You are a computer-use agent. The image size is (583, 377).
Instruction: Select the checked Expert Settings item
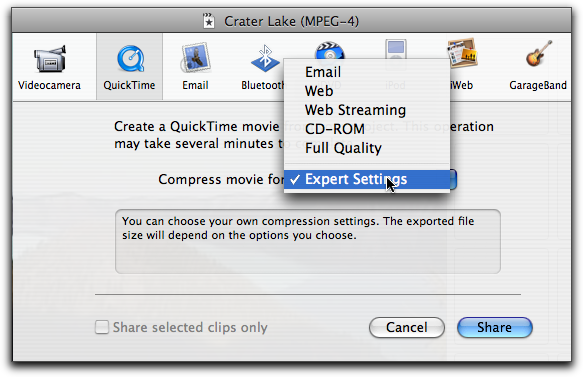click(367, 180)
